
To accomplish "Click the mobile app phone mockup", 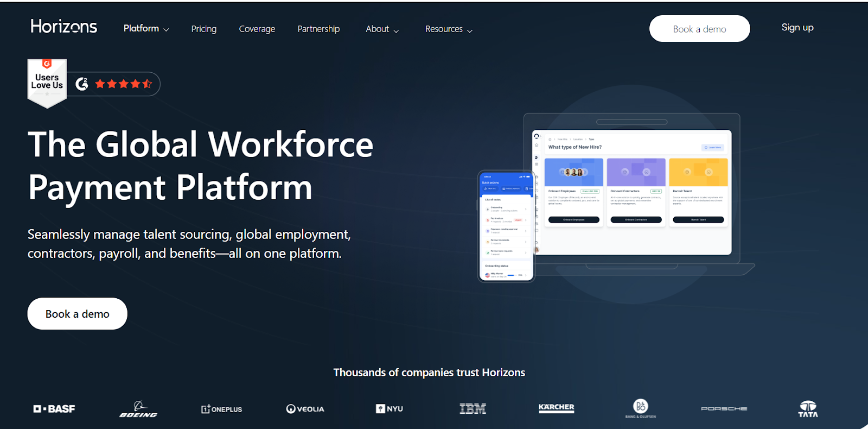I will (506, 226).
